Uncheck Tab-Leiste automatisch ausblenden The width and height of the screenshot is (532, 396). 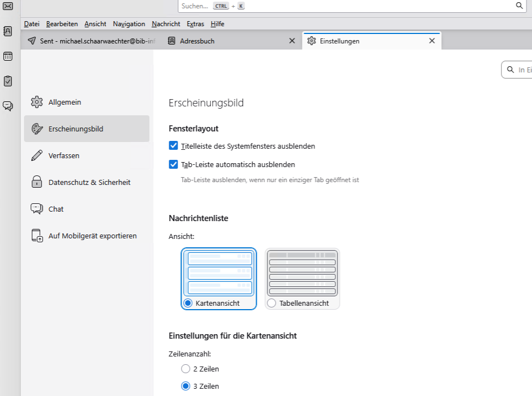click(173, 164)
